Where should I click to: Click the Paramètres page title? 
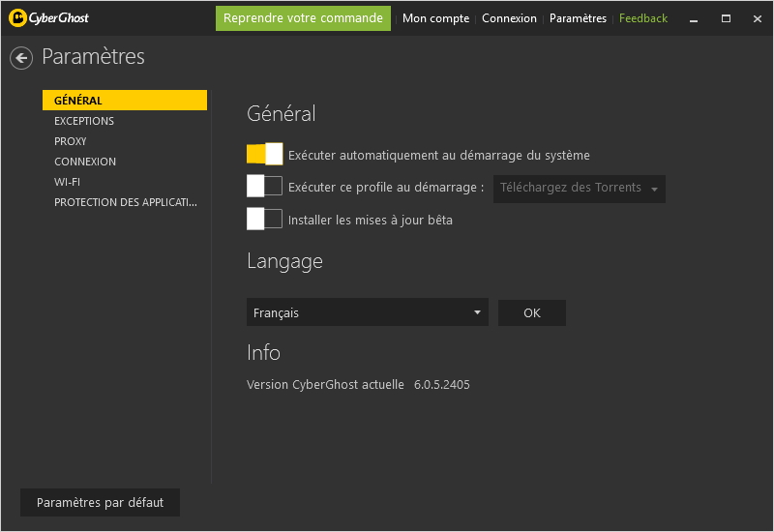click(x=93, y=56)
